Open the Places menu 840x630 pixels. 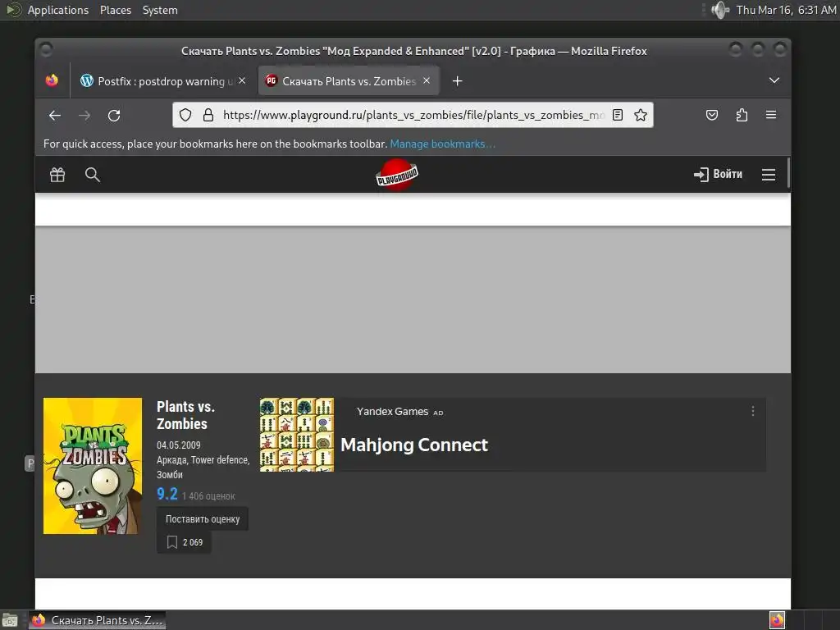point(116,10)
